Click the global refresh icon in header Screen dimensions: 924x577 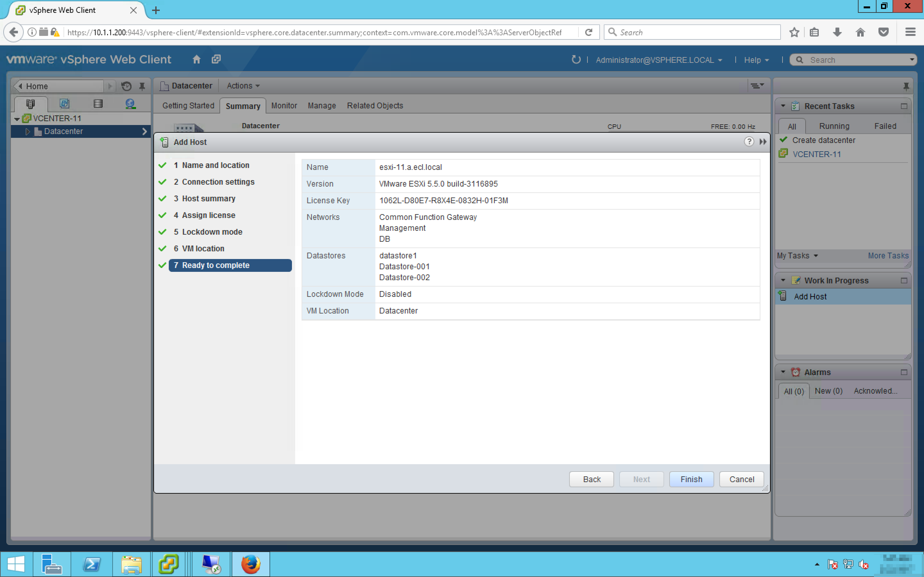[x=576, y=60]
